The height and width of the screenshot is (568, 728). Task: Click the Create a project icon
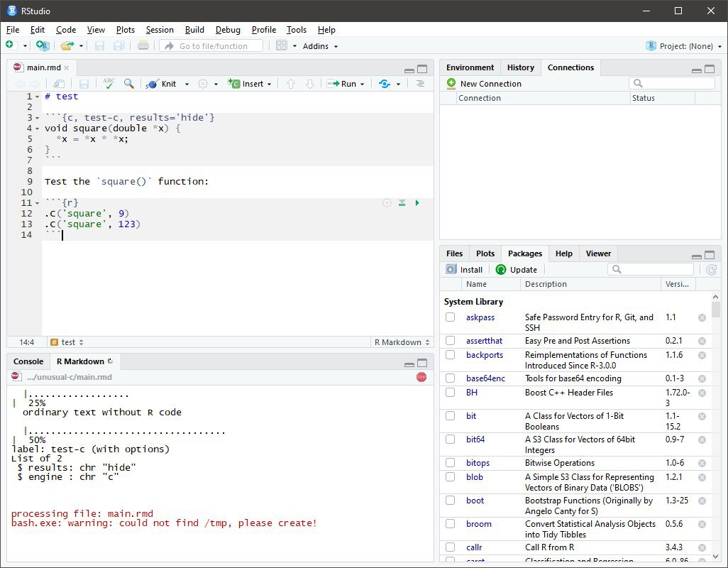(43, 45)
